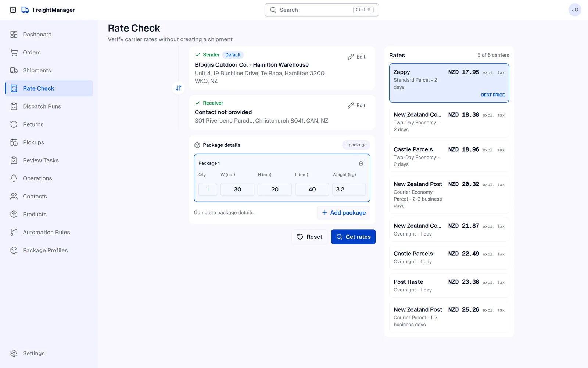Select Rate Check in sidebar

[49, 88]
